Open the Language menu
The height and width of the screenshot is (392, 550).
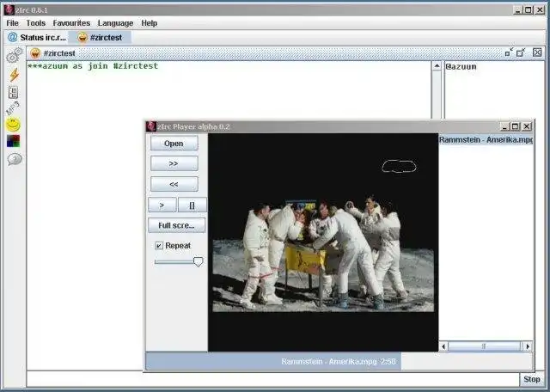pyautogui.click(x=115, y=23)
